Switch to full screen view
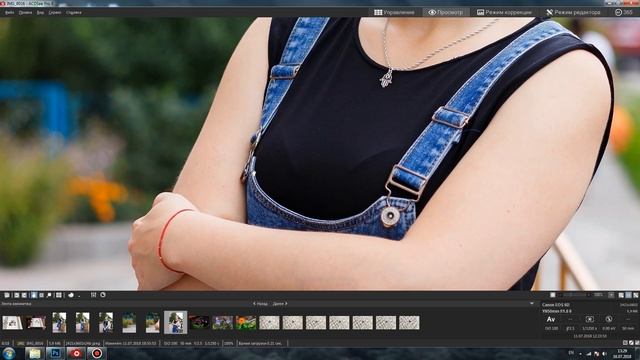The width and height of the screenshot is (640, 360). tap(58, 295)
